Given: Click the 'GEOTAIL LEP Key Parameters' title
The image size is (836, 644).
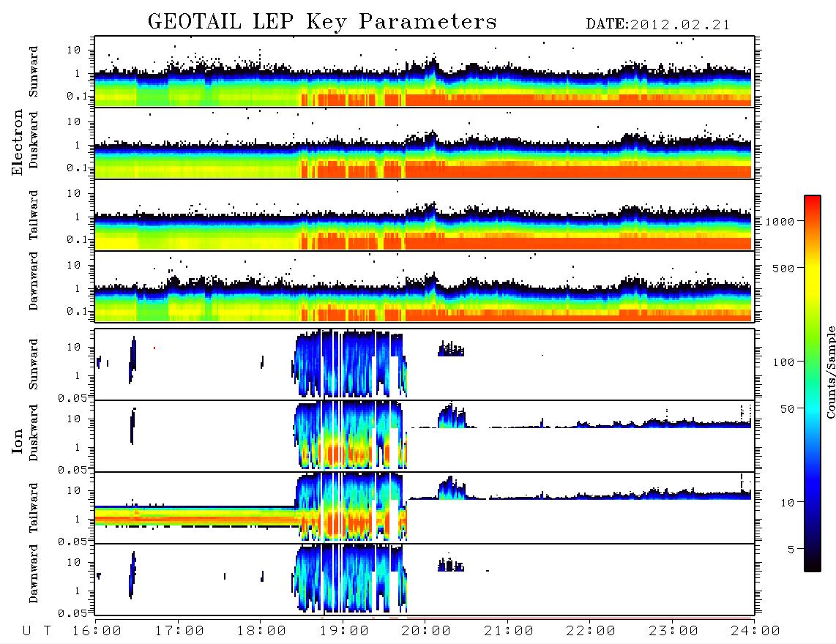Looking at the screenshot, I should (322, 22).
